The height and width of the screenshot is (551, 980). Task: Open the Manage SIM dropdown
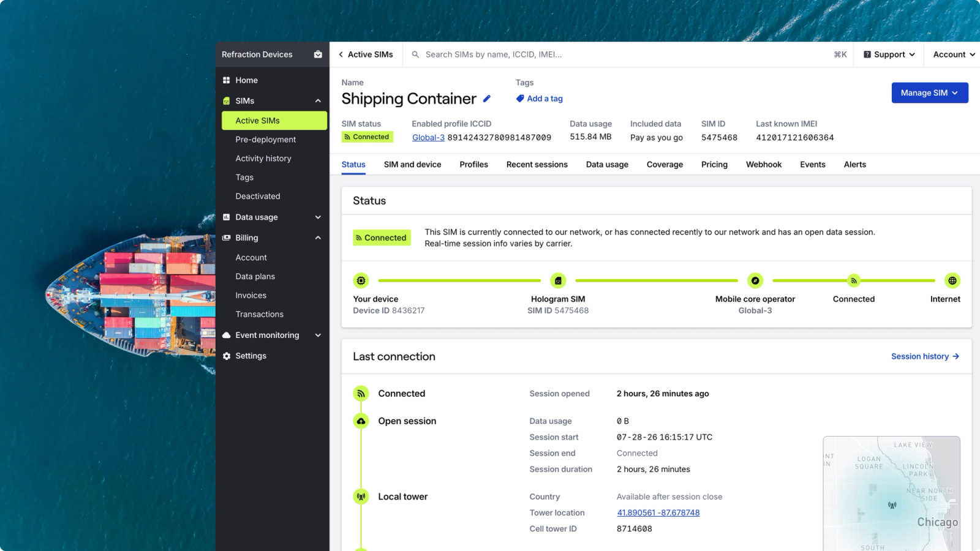pos(930,93)
